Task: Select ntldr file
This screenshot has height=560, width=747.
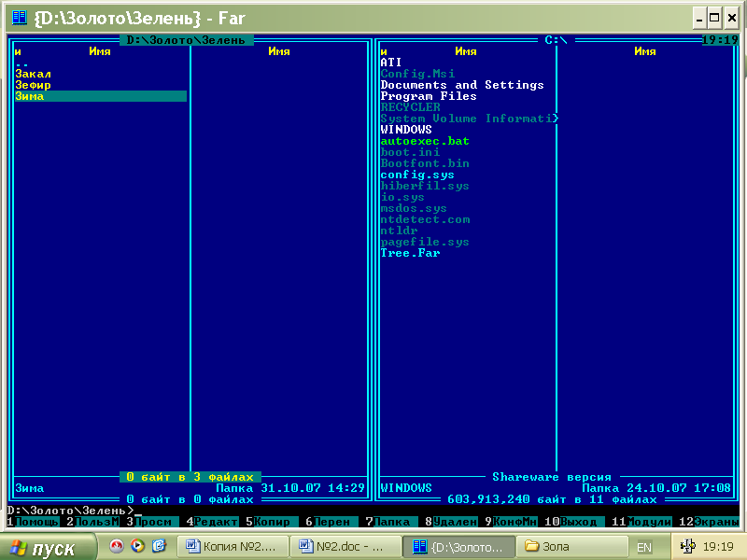Action: coord(400,231)
